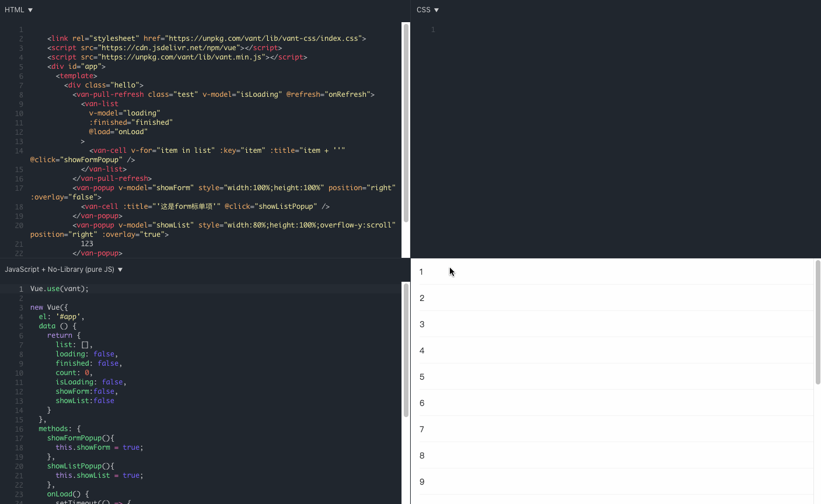Click the "new Vue({" line in the JavaScript editor
This screenshot has height=504, width=821.
[x=49, y=307]
